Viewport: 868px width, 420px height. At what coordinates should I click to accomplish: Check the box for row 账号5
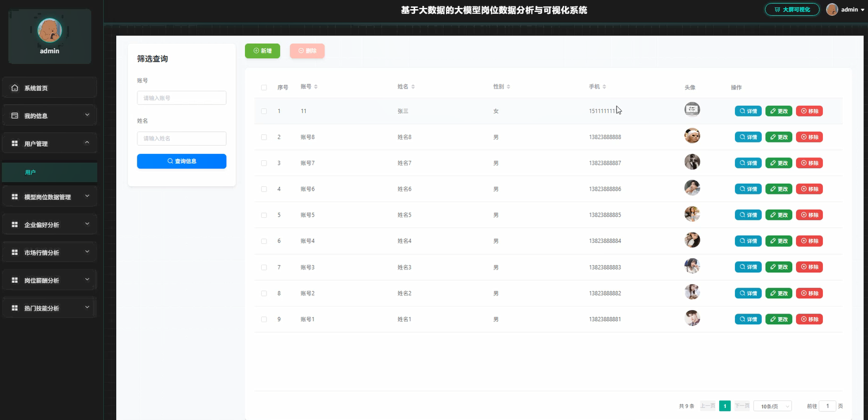tap(264, 215)
